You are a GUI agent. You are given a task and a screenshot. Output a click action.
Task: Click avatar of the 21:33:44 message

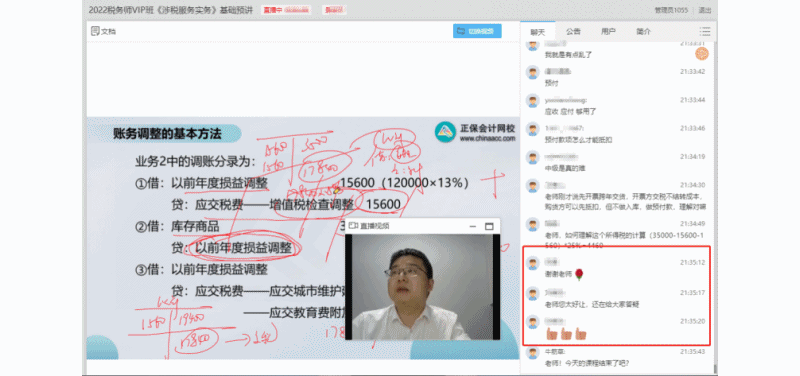[533, 101]
